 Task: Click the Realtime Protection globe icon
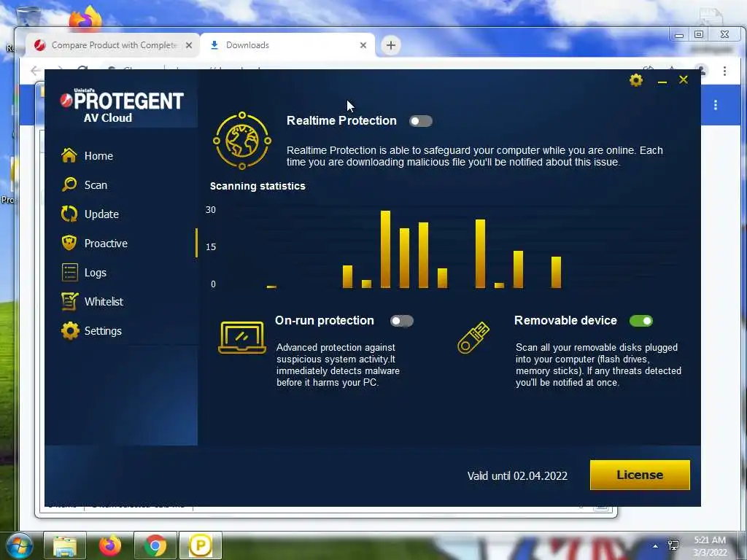(242, 141)
